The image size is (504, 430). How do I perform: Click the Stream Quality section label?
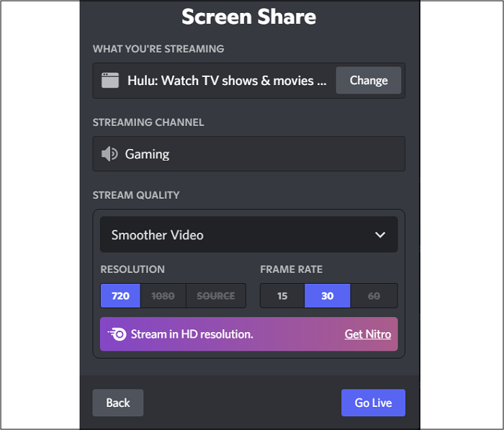[x=136, y=195]
